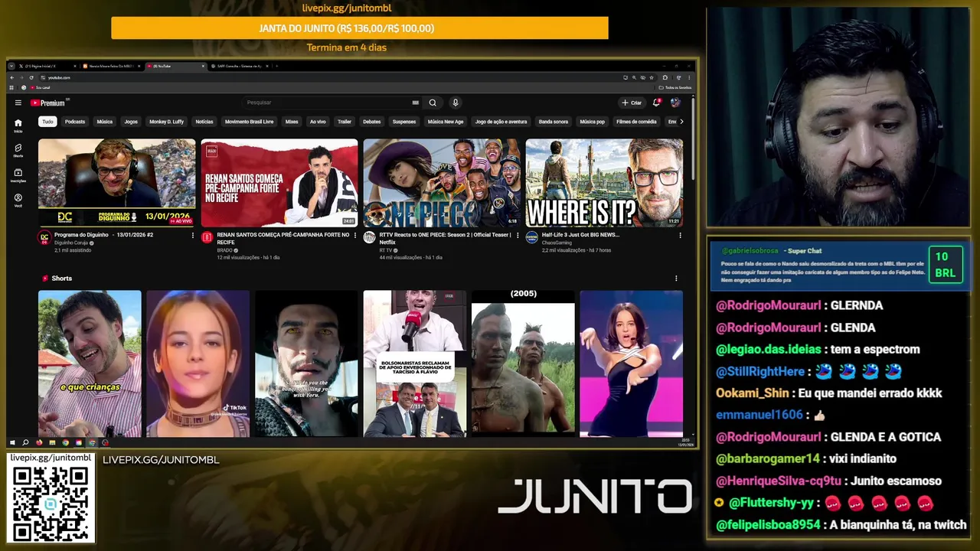Click the youtube.com address bar

[329, 77]
